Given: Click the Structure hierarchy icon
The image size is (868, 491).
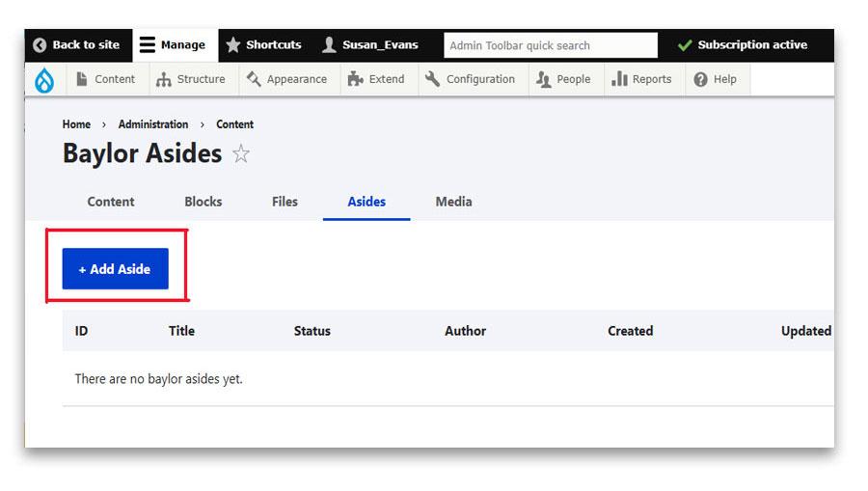Looking at the screenshot, I should click(x=163, y=80).
